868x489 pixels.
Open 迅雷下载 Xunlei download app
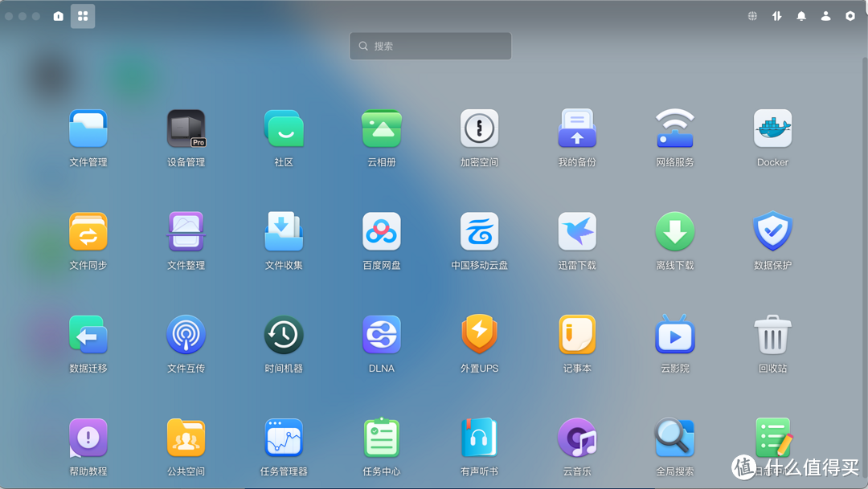[x=577, y=232]
